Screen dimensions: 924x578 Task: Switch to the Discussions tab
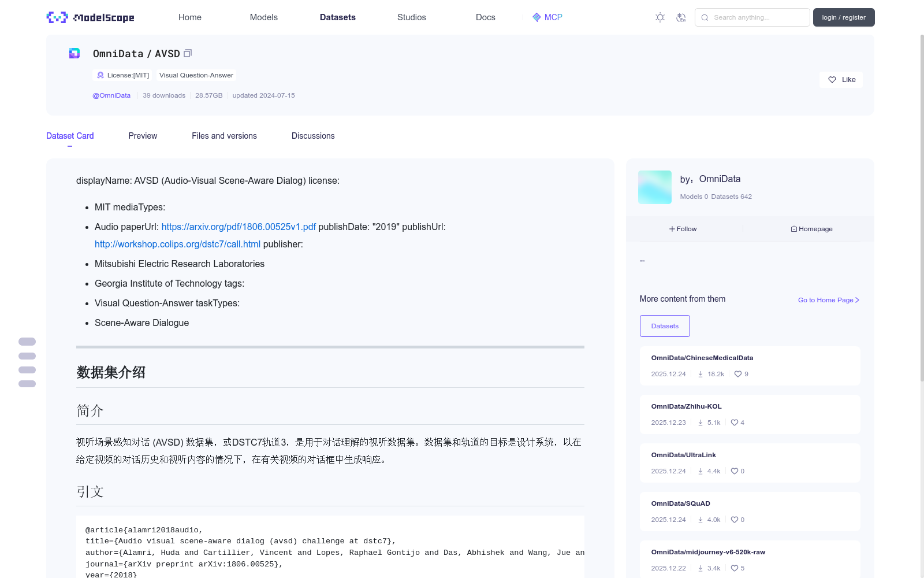[x=313, y=136]
